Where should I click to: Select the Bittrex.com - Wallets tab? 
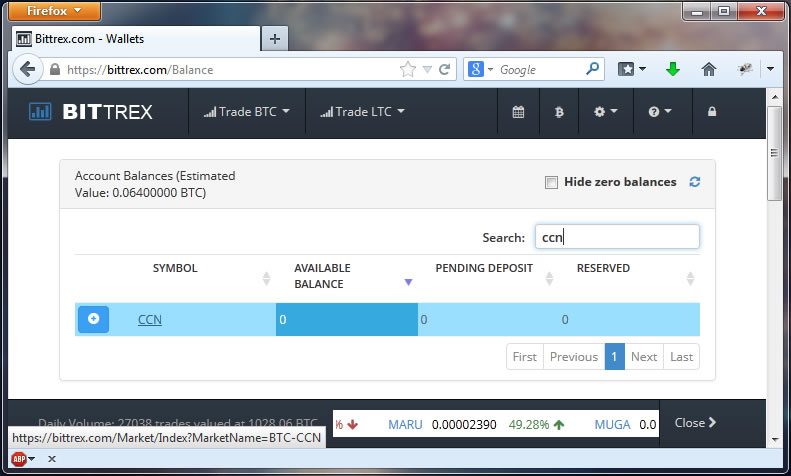coord(135,39)
